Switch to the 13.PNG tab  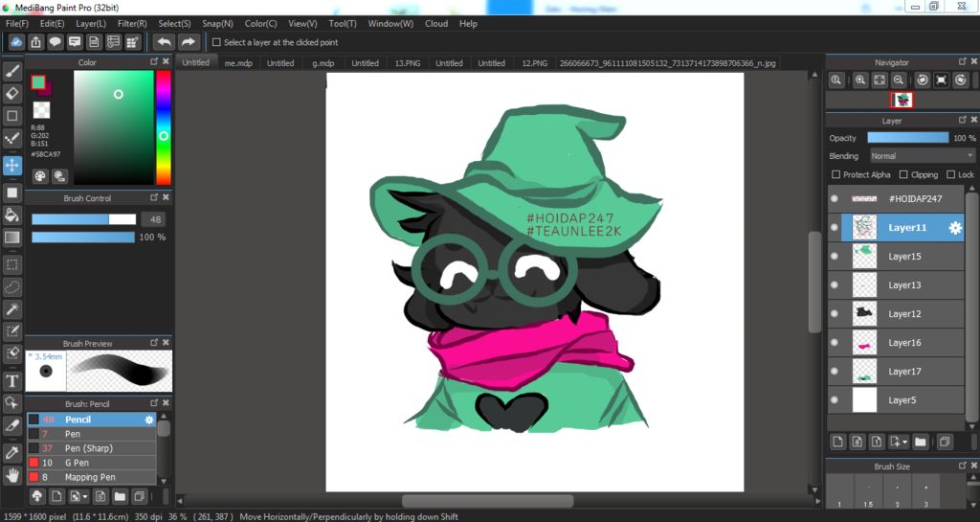tap(408, 63)
